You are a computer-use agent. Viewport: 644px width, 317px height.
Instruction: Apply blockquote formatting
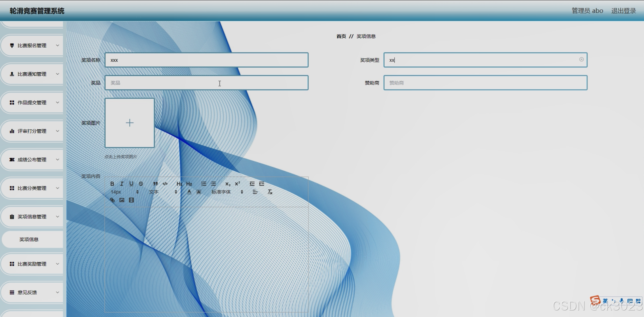pyautogui.click(x=155, y=184)
